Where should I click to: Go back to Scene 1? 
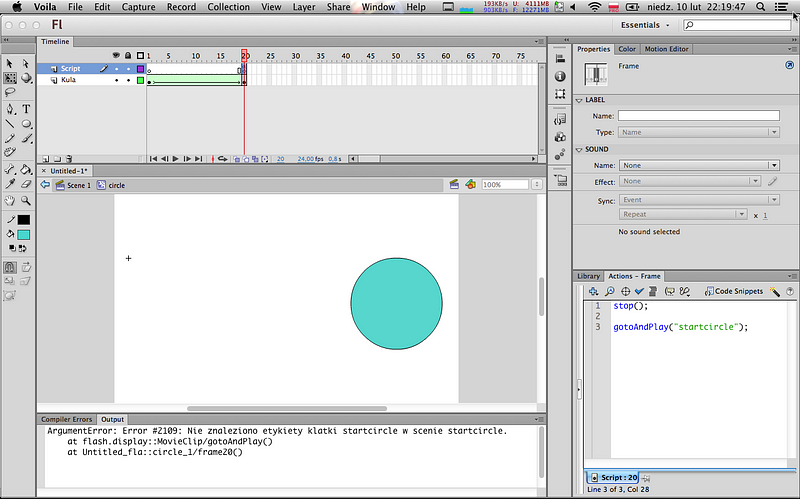pos(73,185)
